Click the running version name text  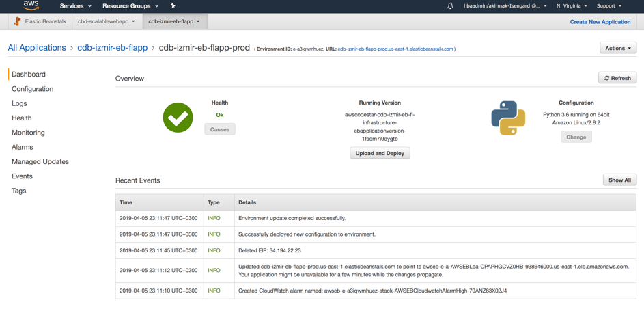coord(380,127)
